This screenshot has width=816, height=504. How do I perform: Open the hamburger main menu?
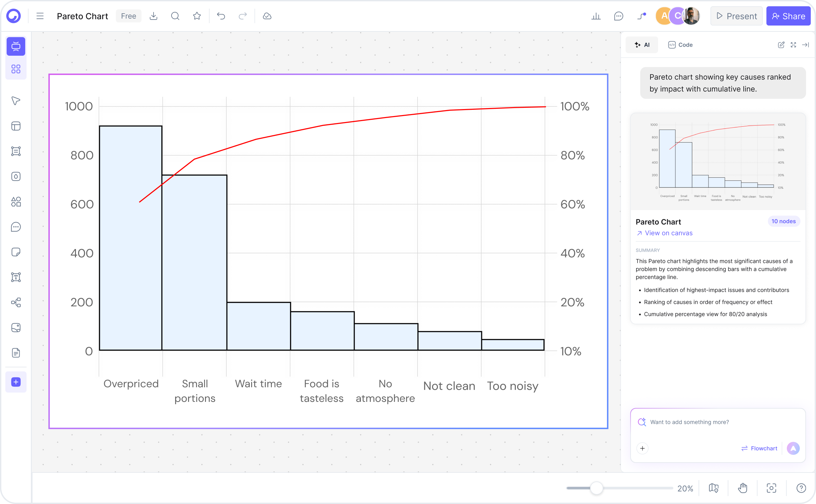[40, 16]
